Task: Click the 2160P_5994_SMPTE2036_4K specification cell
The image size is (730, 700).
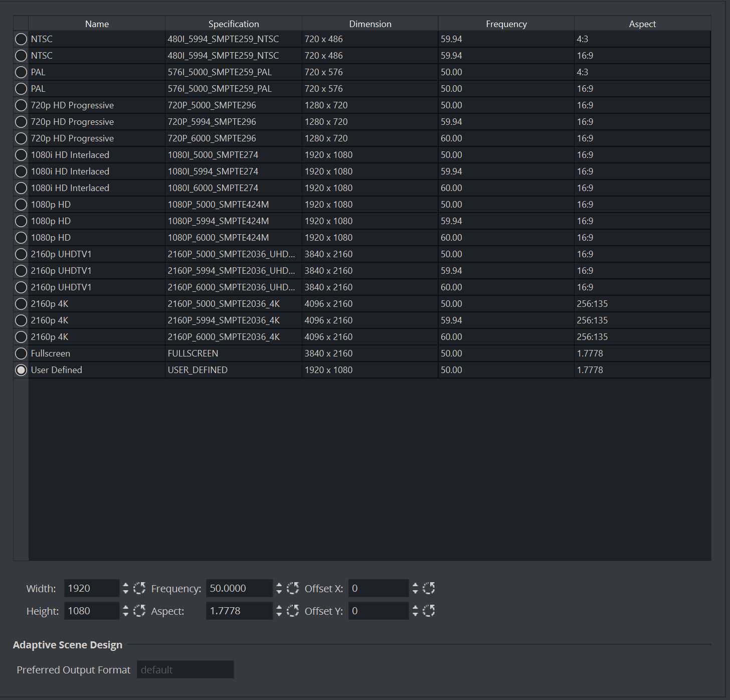Action: (234, 320)
